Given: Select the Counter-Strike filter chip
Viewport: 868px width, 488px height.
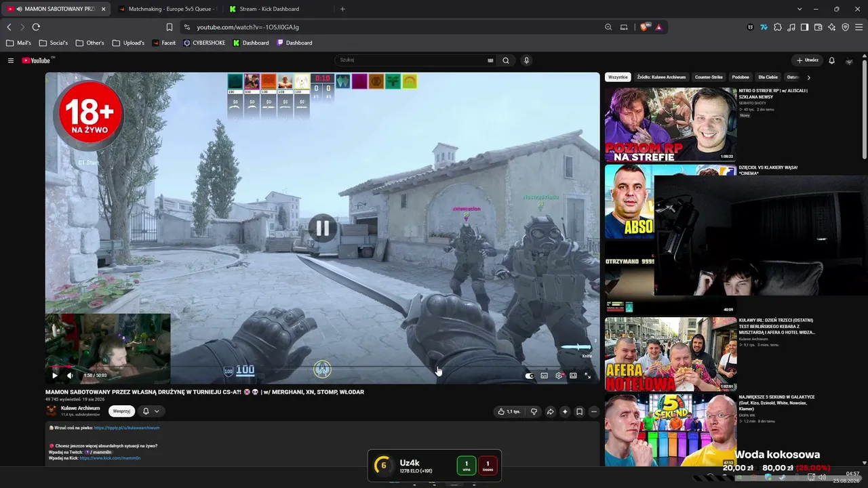Looking at the screenshot, I should [709, 77].
